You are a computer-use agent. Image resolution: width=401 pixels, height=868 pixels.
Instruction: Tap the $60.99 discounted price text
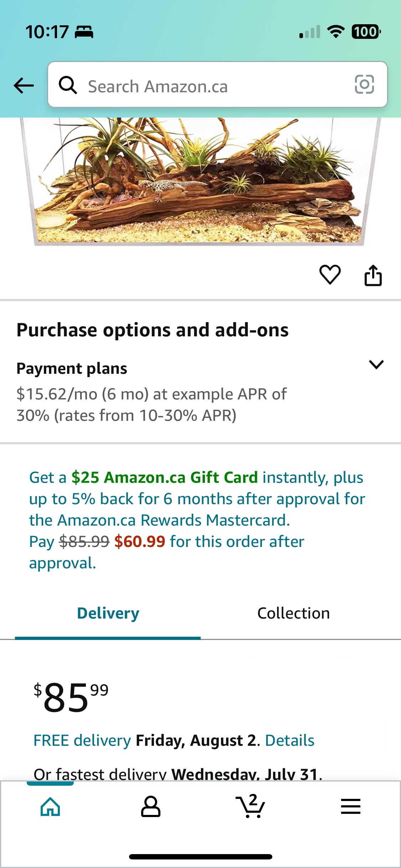[x=140, y=542]
